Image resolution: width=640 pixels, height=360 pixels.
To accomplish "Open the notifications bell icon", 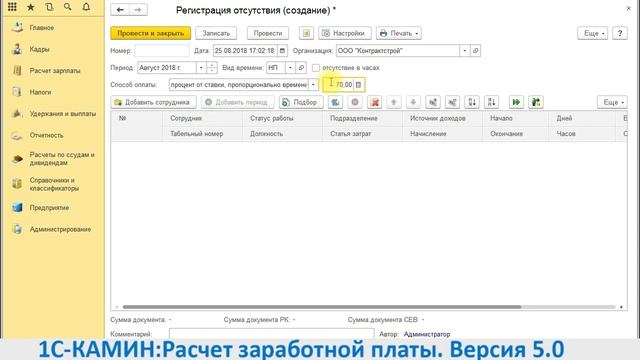I will [x=86, y=7].
